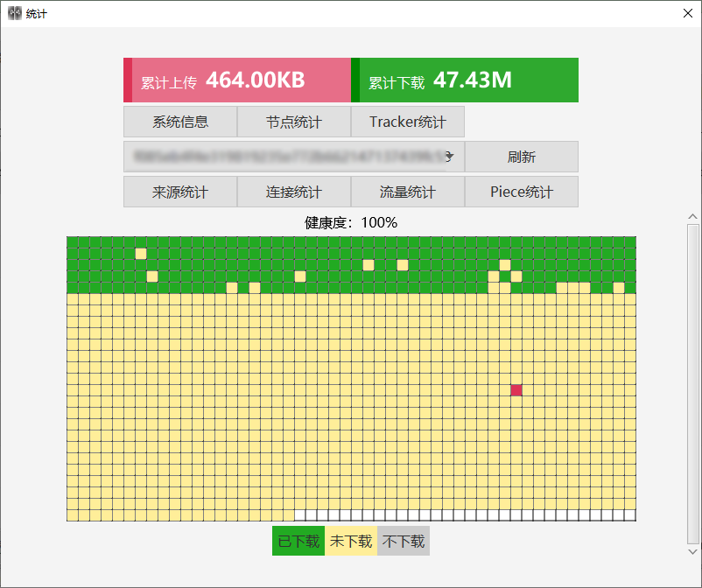Click the 未下载 yellow legend swatch
702x588 pixels.
[351, 541]
